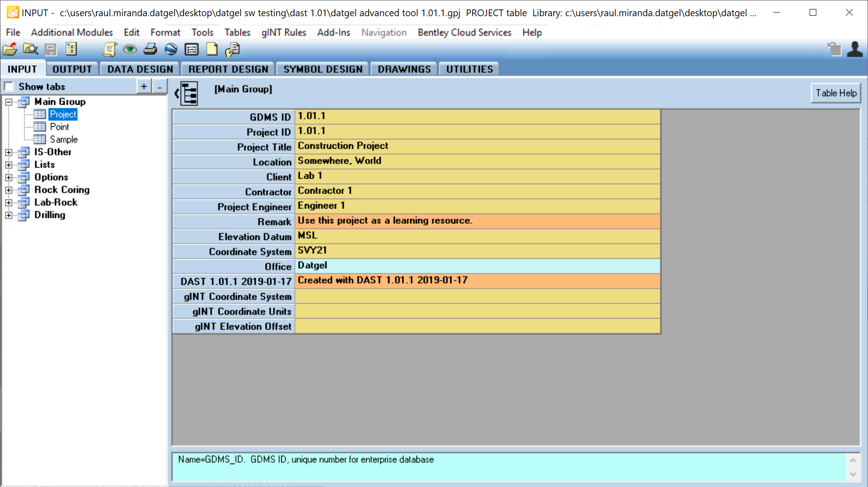Open a gINT project file
The width and height of the screenshot is (868, 487).
(9, 49)
